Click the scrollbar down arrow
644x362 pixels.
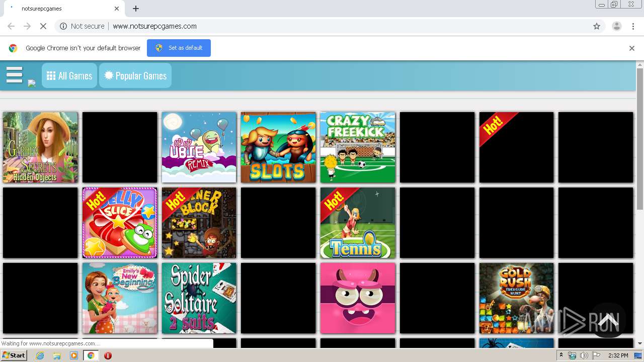[640, 343]
